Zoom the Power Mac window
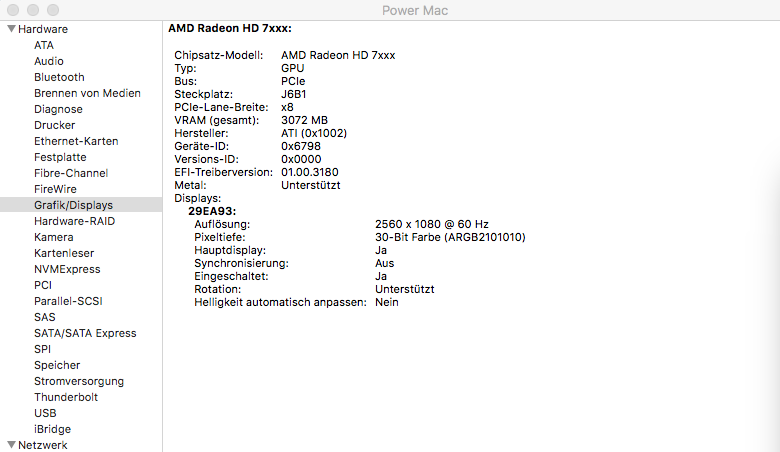Screen dimensions: 780x452 pos(53,10)
